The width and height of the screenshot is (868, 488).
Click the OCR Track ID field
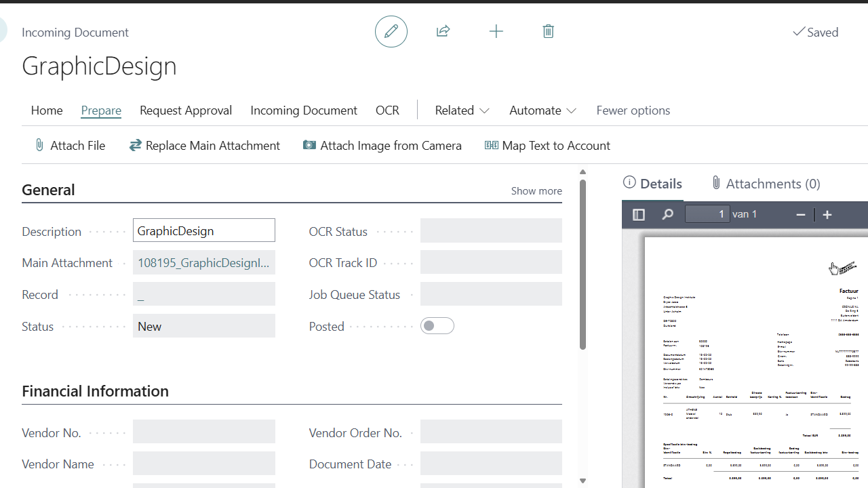coord(491,262)
